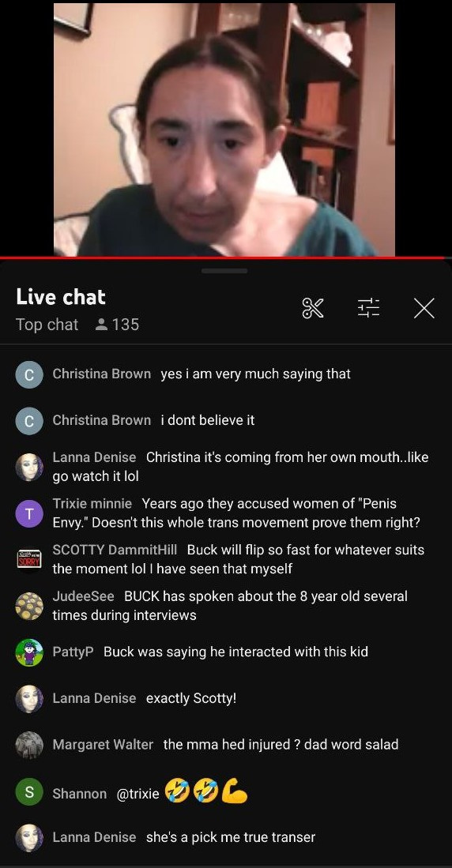Open JudeeSee's cookie pattern avatar
The image size is (452, 868).
pyautogui.click(x=29, y=606)
